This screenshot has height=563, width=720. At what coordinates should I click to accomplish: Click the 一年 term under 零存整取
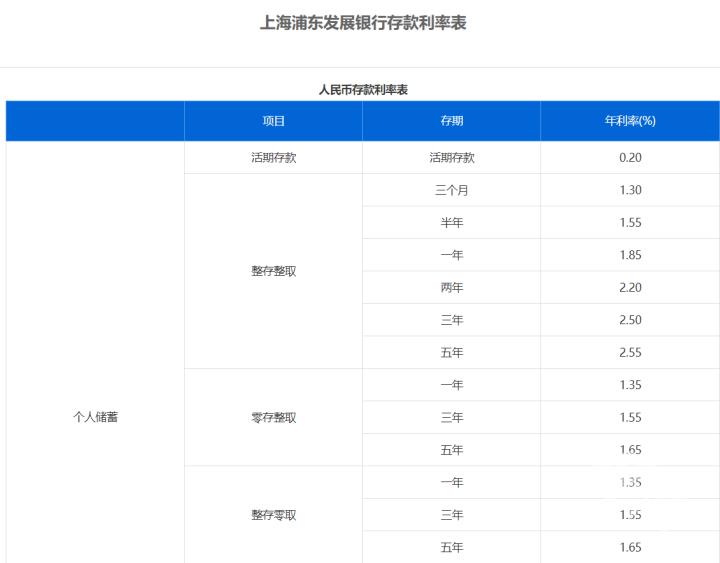451,385
